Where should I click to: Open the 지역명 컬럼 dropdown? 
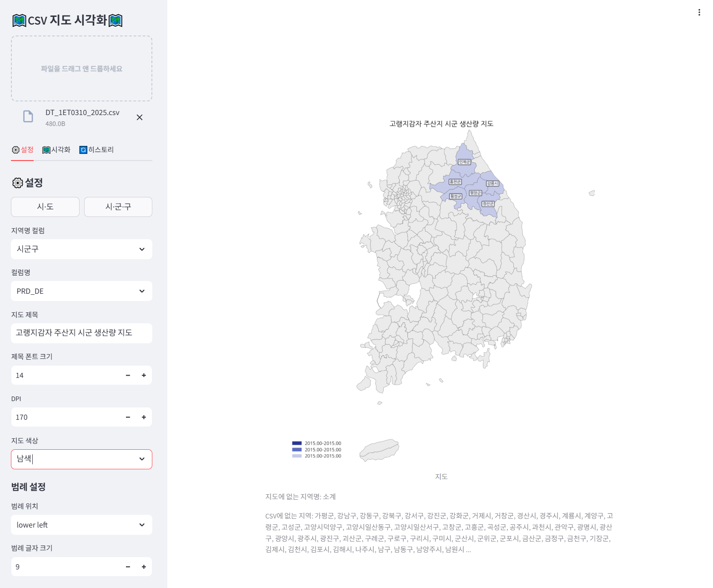point(82,249)
